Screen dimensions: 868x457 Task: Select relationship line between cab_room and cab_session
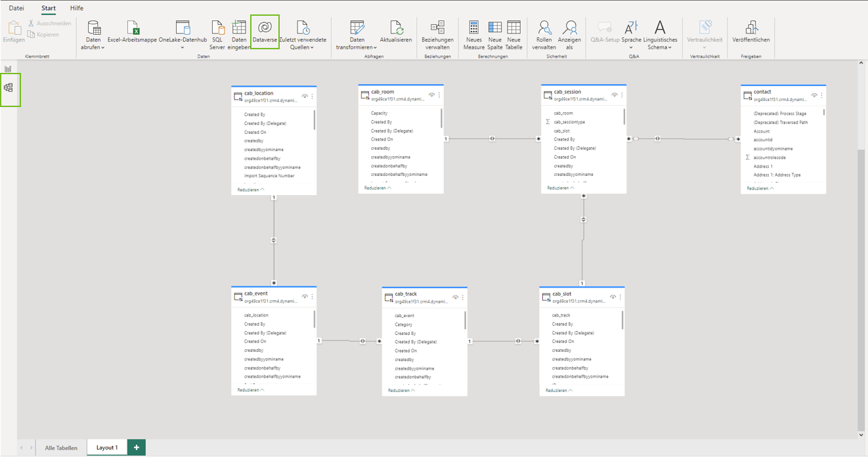pyautogui.click(x=492, y=139)
